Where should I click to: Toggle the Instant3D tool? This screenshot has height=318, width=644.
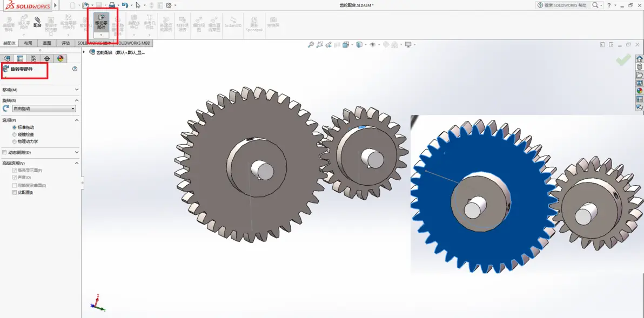click(x=233, y=22)
